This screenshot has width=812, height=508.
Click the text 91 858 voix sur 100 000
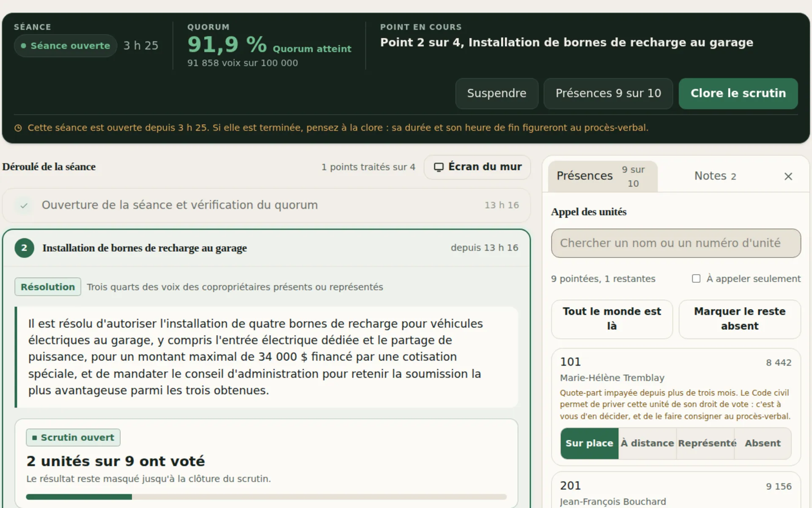[x=243, y=63]
